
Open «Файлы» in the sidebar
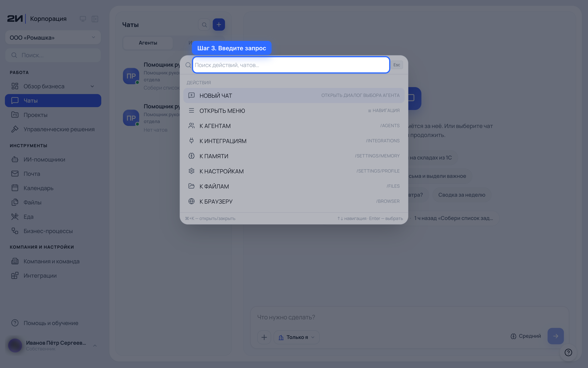click(x=53, y=202)
